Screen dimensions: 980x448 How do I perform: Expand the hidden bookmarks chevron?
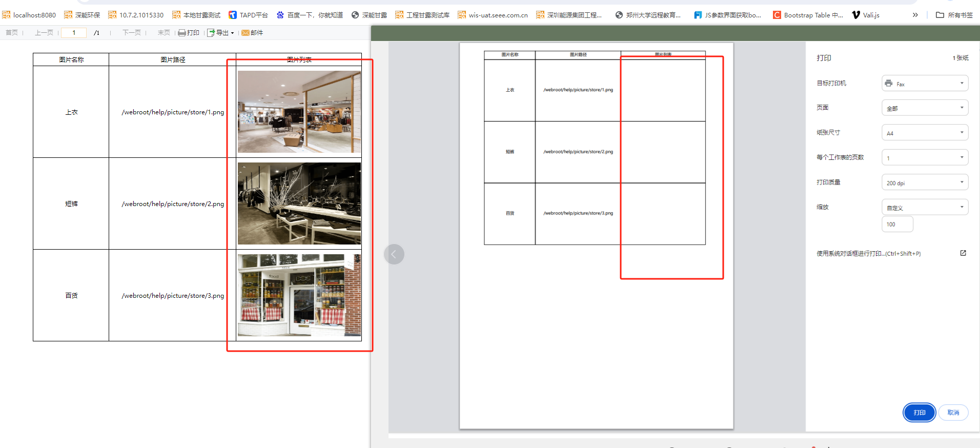(x=915, y=15)
